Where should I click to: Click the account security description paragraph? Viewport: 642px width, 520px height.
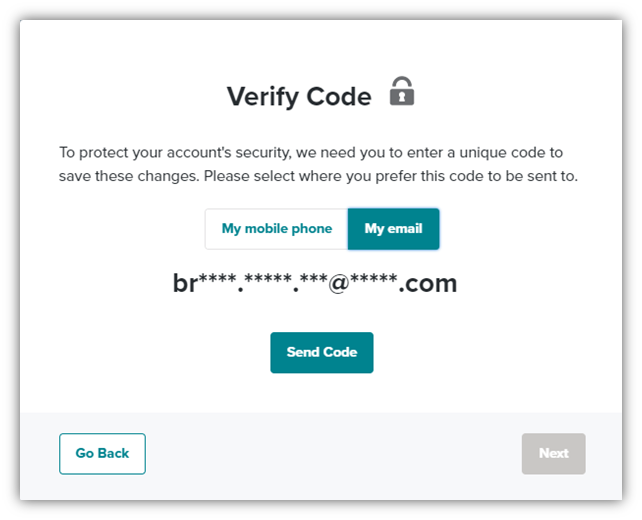[x=319, y=164]
